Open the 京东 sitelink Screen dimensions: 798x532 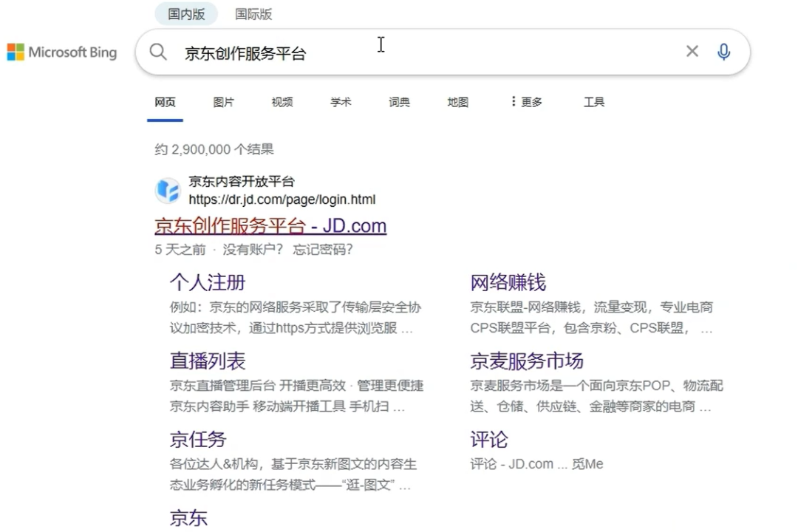(x=188, y=518)
